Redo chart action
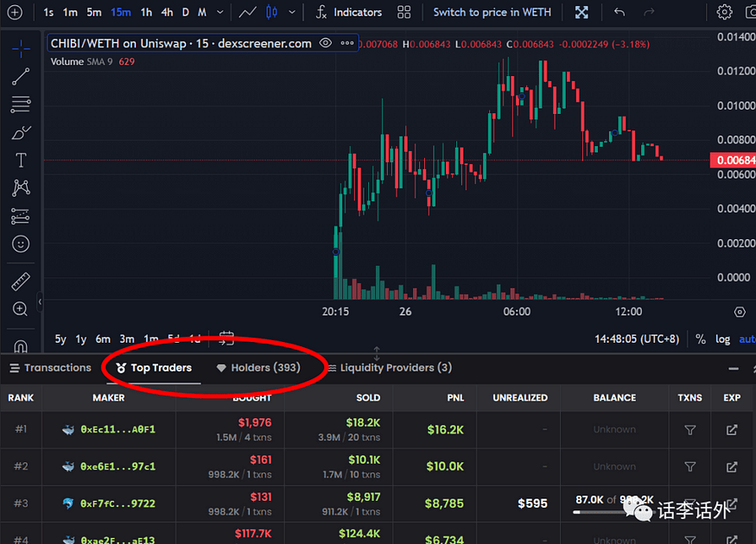Image resolution: width=756 pixels, height=544 pixels. [649, 12]
